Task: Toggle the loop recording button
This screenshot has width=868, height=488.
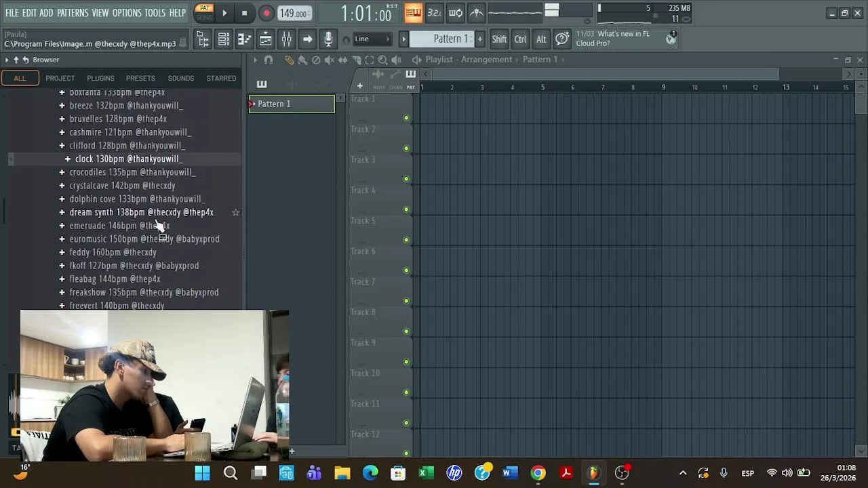Action: coord(456,12)
